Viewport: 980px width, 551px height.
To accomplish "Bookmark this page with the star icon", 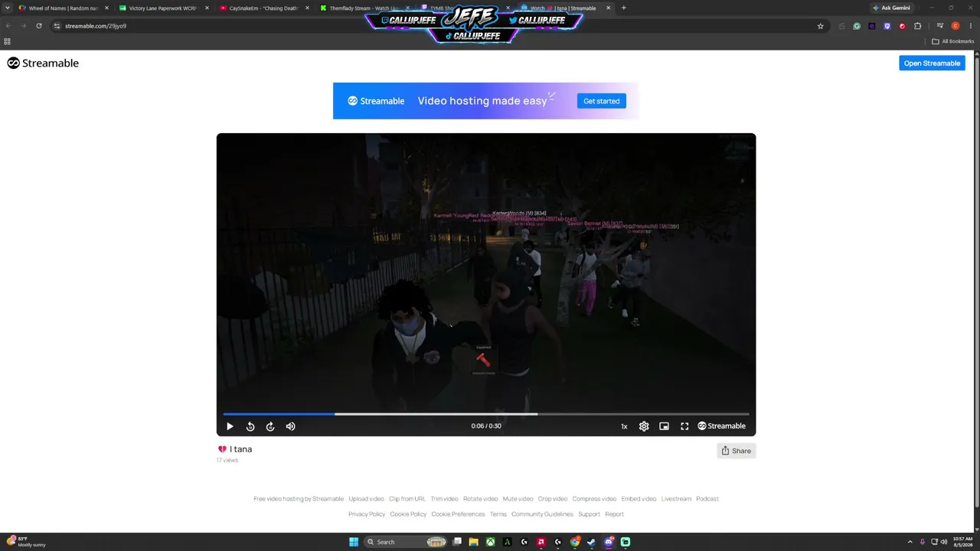I will (821, 26).
